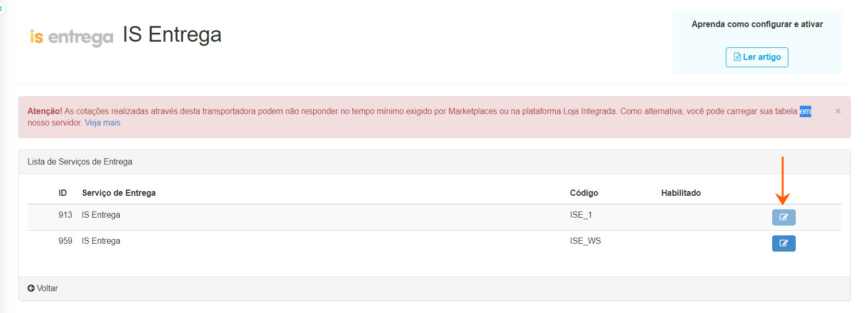Click the Habilitado column header
This screenshot has height=313, width=868.
[x=681, y=193]
